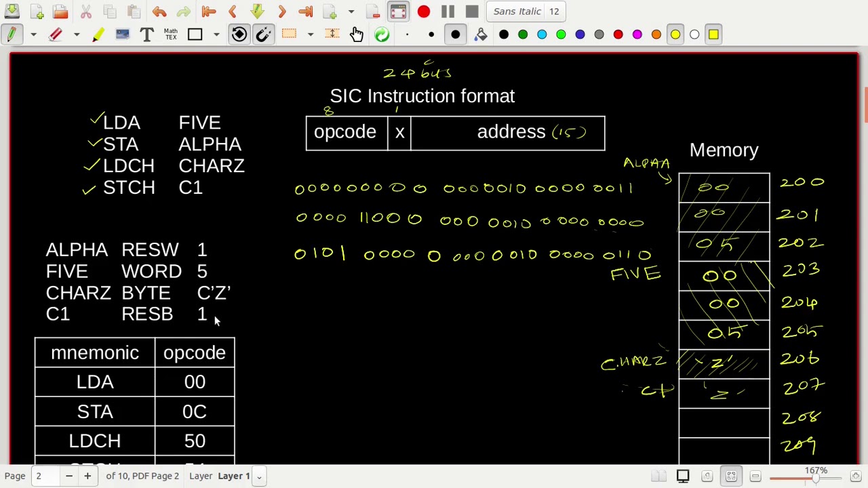Image resolution: width=868 pixels, height=488 pixels.
Task: Pick the magenta color swatch
Action: (x=637, y=35)
